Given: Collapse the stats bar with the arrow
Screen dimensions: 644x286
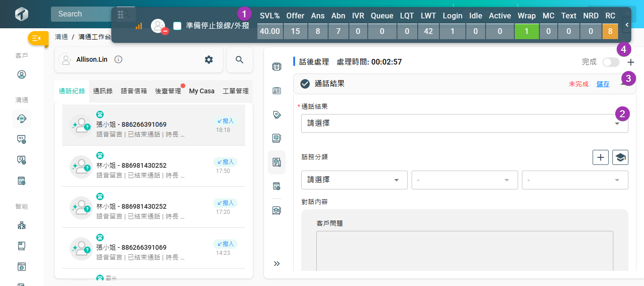Looking at the screenshot, I should click(x=626, y=24).
